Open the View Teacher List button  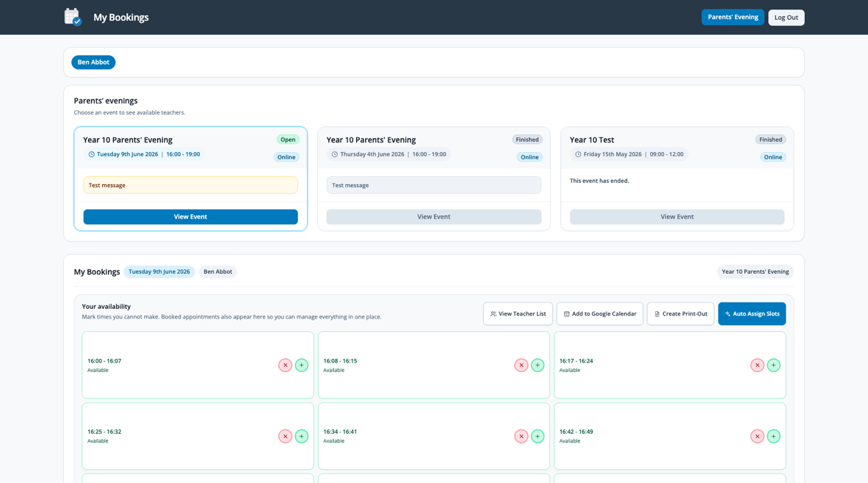[518, 313]
